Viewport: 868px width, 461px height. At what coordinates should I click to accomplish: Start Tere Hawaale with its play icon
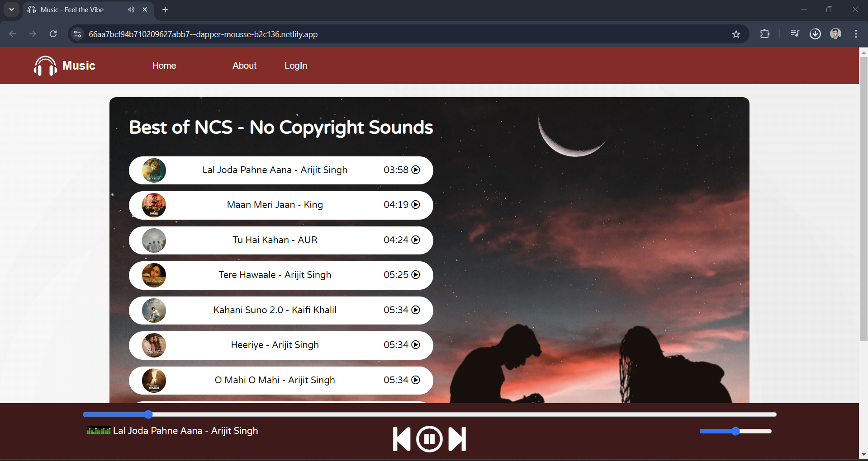(416, 275)
